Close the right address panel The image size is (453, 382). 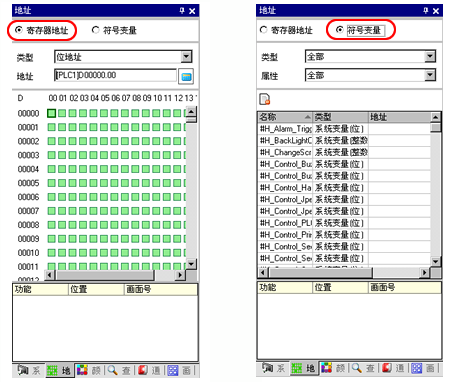436,11
